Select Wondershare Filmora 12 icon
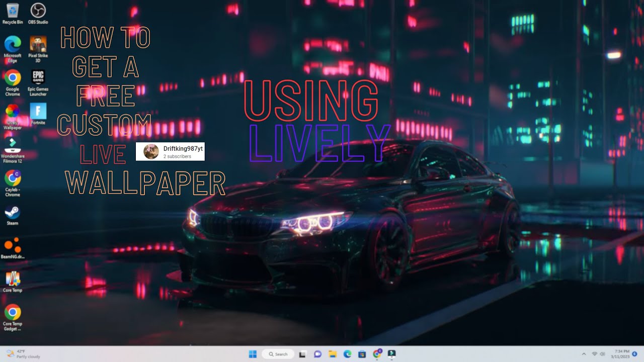The image size is (644, 362). click(x=13, y=150)
